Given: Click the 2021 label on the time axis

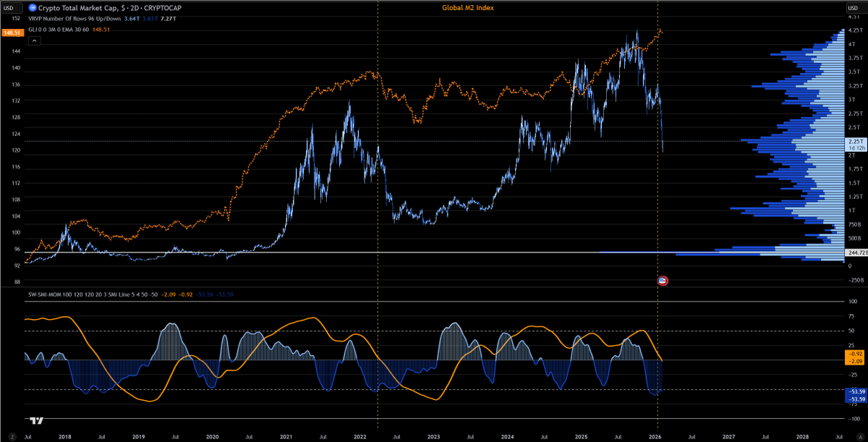Looking at the screenshot, I should [286, 437].
